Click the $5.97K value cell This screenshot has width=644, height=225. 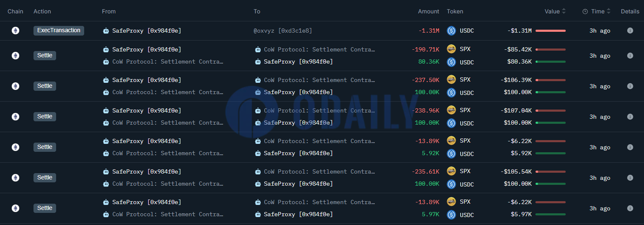point(521,215)
